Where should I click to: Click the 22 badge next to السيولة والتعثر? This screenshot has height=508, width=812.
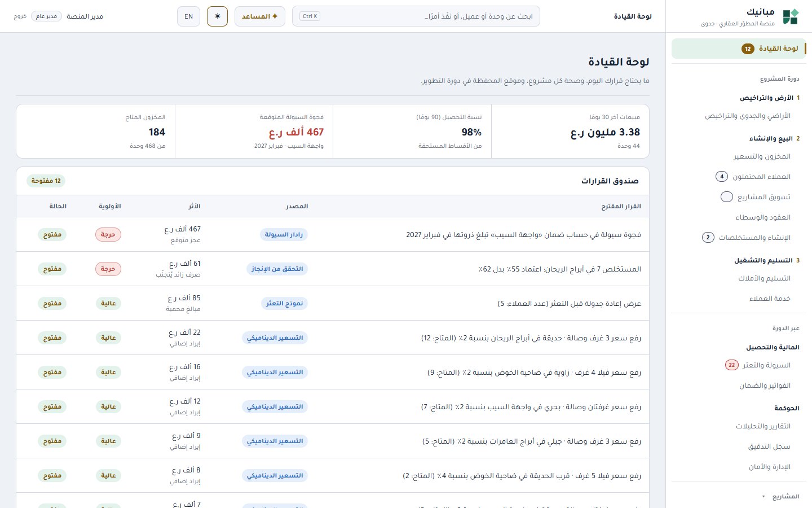[731, 365]
